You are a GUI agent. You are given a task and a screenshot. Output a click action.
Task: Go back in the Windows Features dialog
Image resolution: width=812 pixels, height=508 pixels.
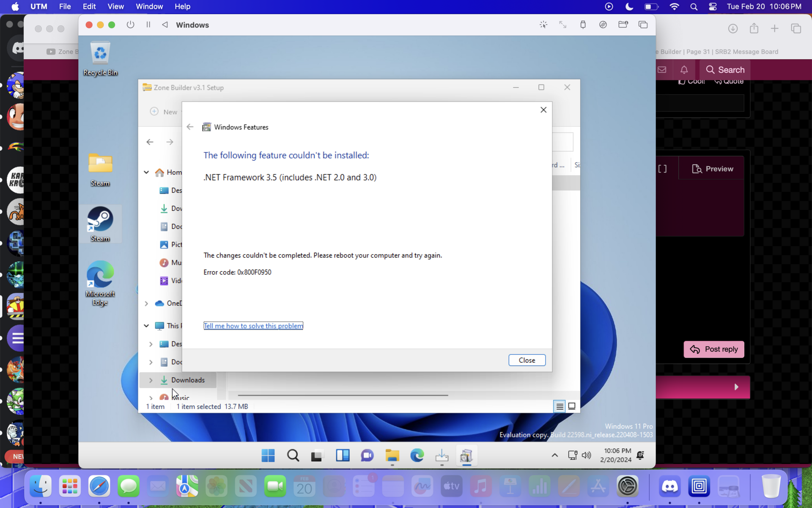[190, 127]
